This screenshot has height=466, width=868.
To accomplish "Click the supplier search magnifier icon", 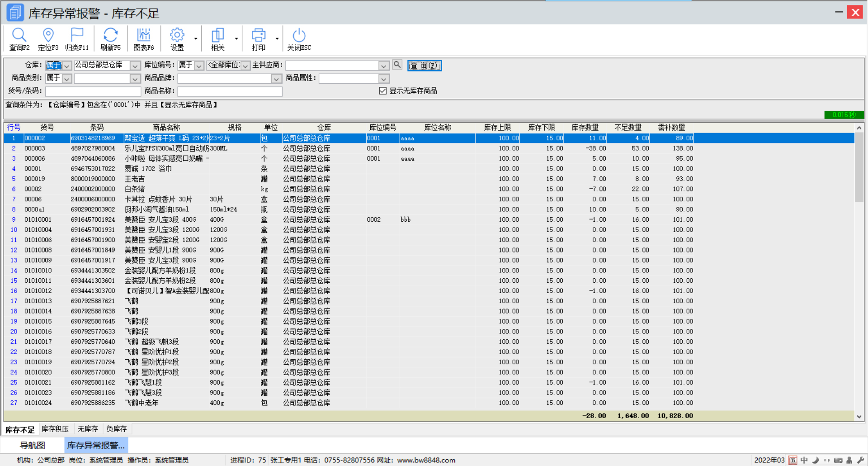I will (x=397, y=65).
